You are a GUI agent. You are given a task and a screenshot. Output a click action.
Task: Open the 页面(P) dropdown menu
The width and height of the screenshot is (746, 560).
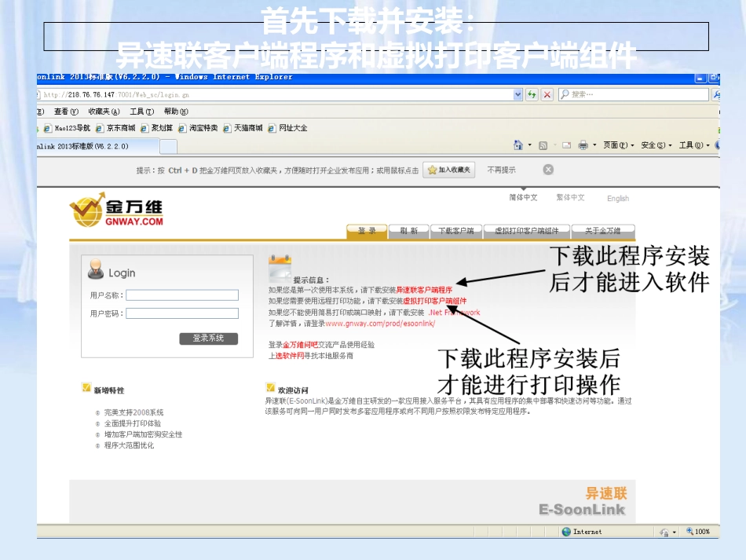click(619, 145)
